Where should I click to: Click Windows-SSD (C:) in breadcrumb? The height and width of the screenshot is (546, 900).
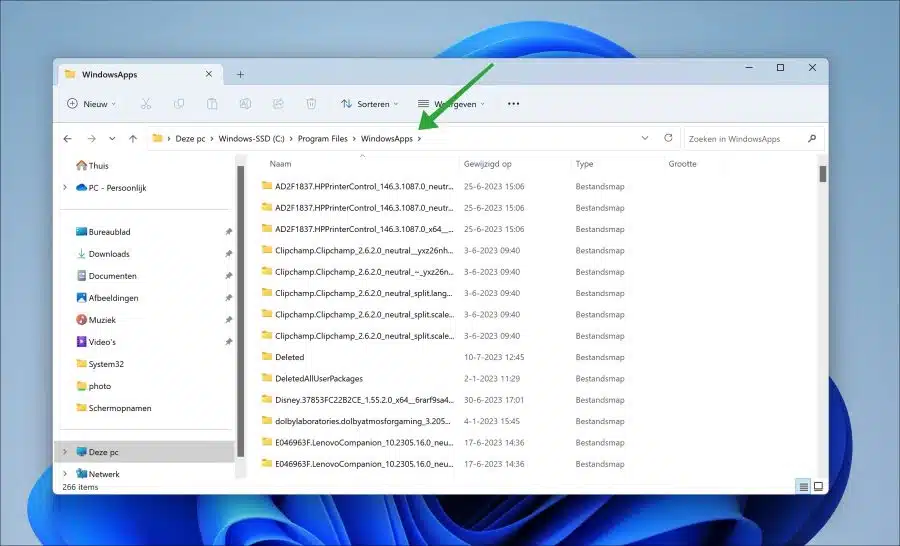[x=251, y=138]
